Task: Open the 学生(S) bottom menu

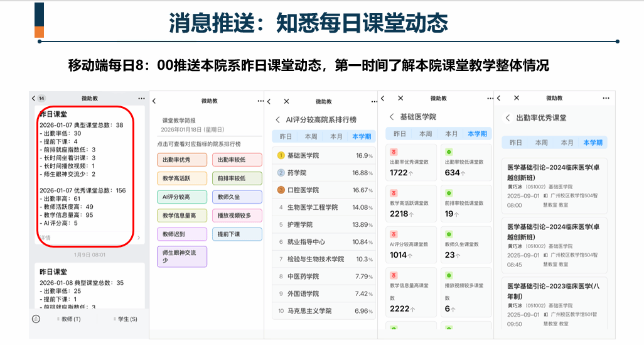Action: (125, 319)
